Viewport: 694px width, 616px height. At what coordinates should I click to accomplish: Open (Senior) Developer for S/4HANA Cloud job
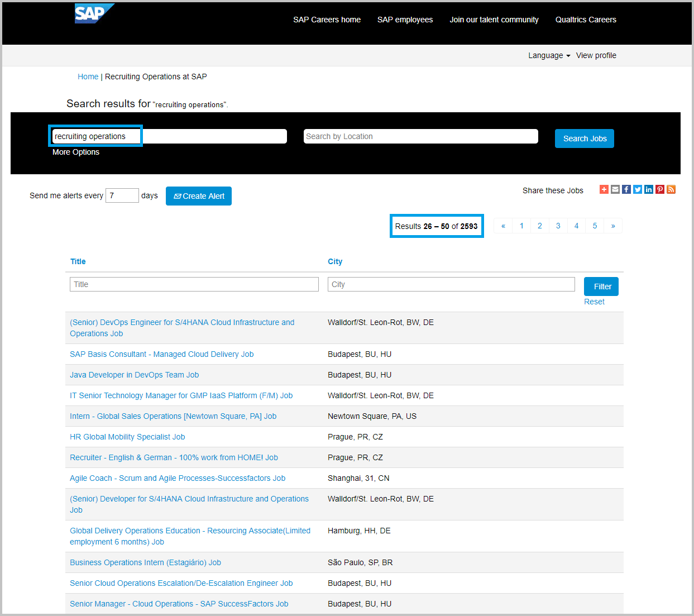coord(189,504)
